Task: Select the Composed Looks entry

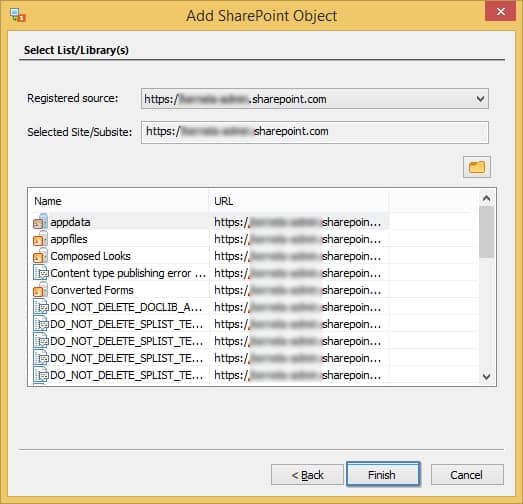Action: (90, 256)
